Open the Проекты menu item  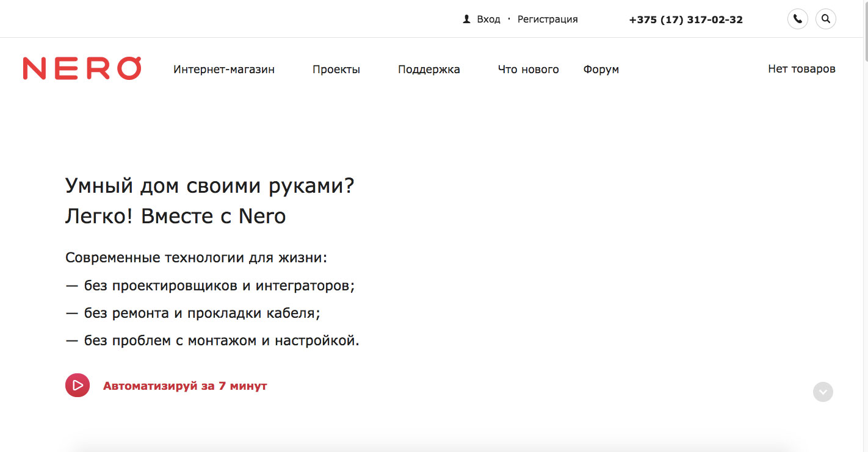(x=336, y=70)
